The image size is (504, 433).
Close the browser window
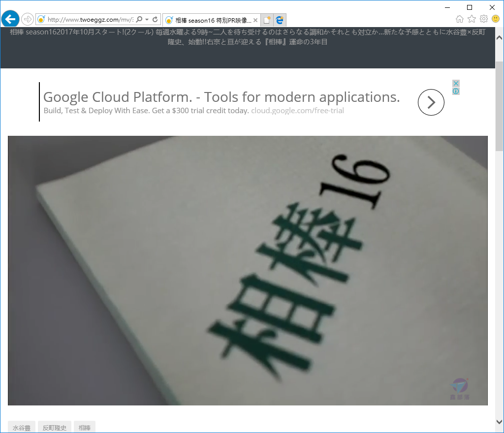(x=492, y=7)
